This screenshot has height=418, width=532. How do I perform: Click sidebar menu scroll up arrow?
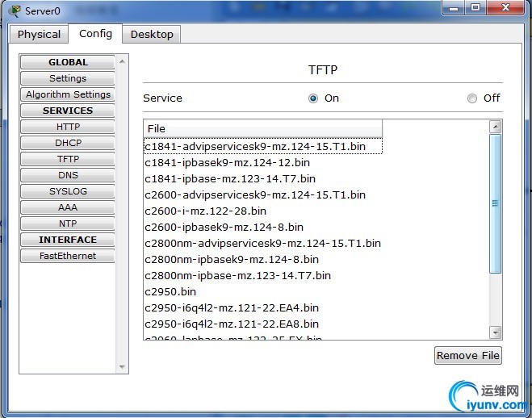tap(122, 61)
